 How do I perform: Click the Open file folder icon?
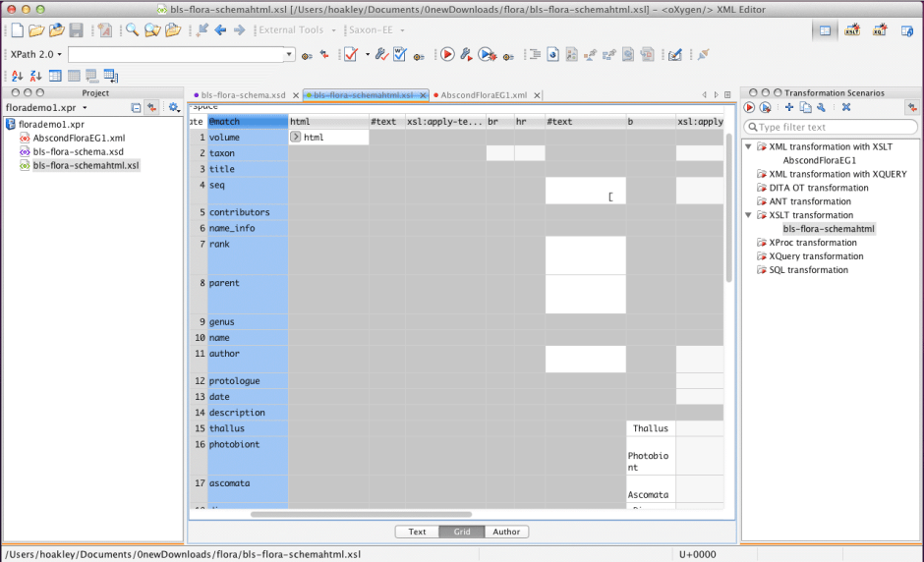point(36,30)
